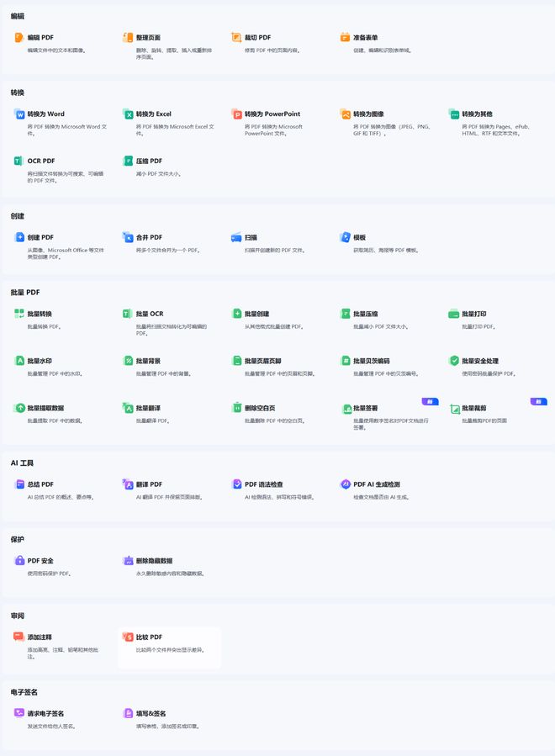Select the 压缩 PDF icon
Image resolution: width=555 pixels, height=756 pixels.
coord(128,161)
